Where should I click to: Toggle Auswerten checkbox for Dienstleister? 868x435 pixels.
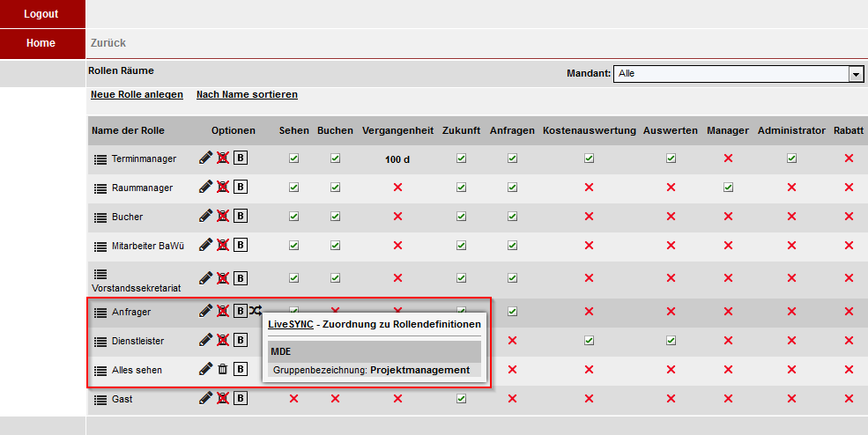[671, 340]
